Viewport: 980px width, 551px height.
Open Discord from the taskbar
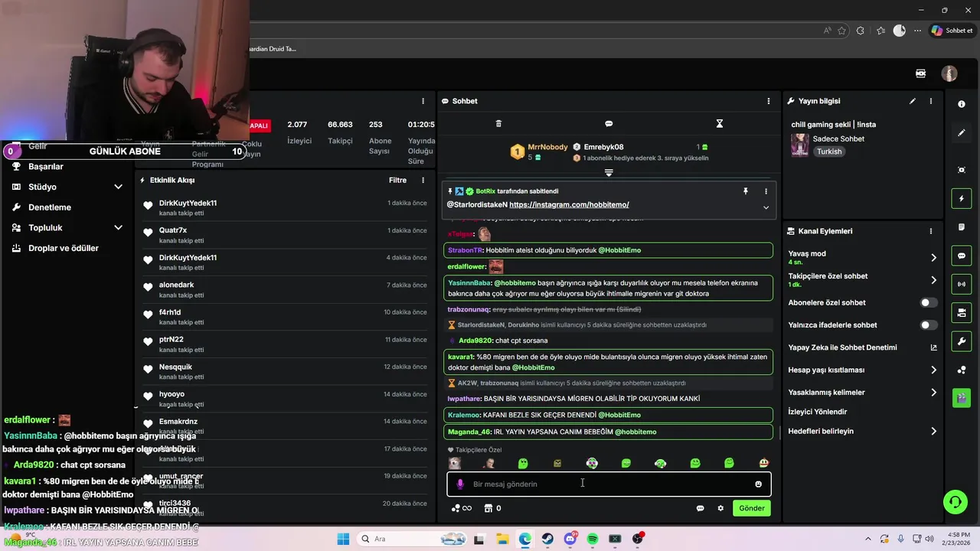570,539
